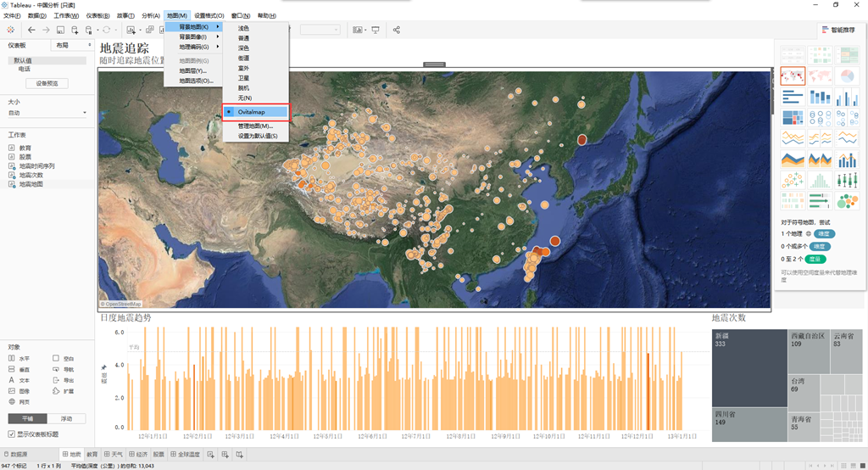This screenshot has height=470, width=868.
Task: Switch layout mode to 浮动 (floating)
Action: coord(66,418)
